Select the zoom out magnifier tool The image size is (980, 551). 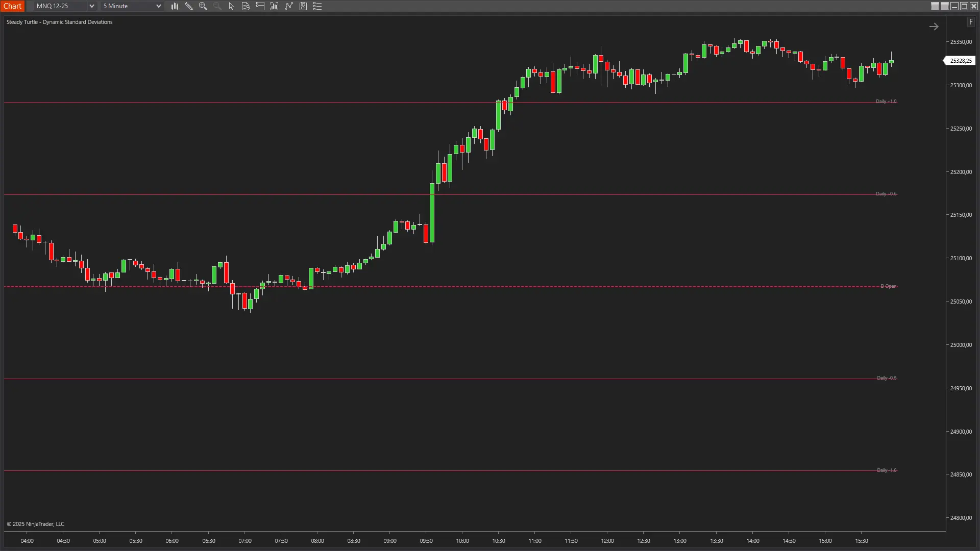coord(217,6)
